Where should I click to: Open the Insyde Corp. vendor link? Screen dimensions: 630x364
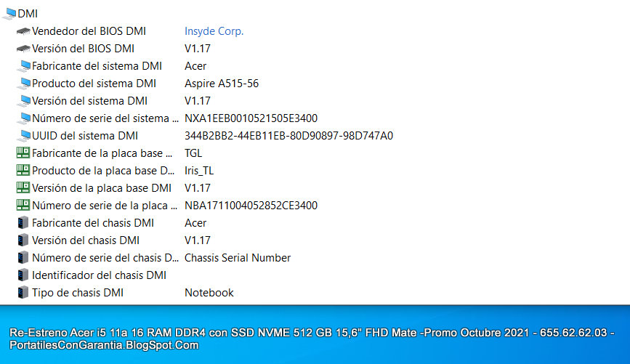[214, 31]
